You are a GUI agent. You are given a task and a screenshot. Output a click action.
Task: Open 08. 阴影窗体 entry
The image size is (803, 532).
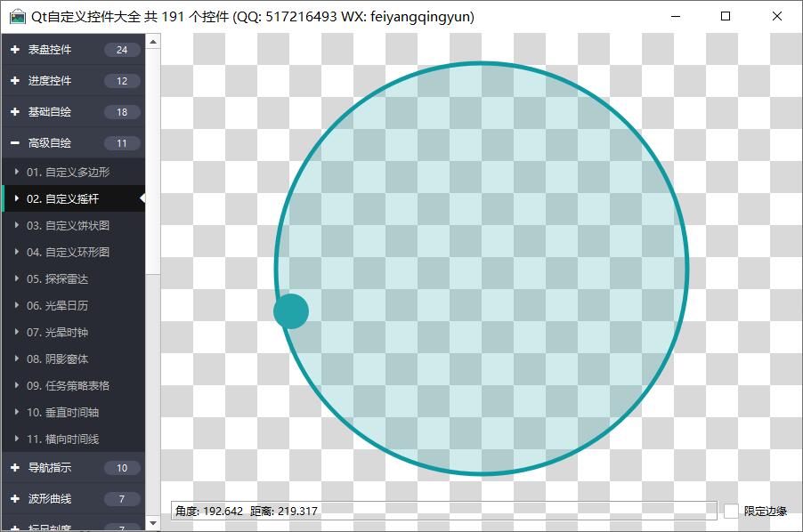coord(57,359)
